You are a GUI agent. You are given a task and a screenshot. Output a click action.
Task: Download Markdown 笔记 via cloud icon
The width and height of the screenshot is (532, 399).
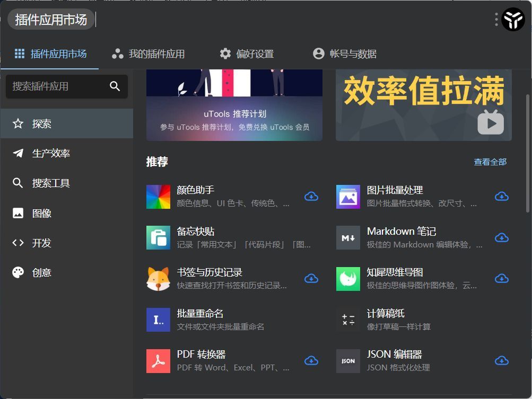501,237
